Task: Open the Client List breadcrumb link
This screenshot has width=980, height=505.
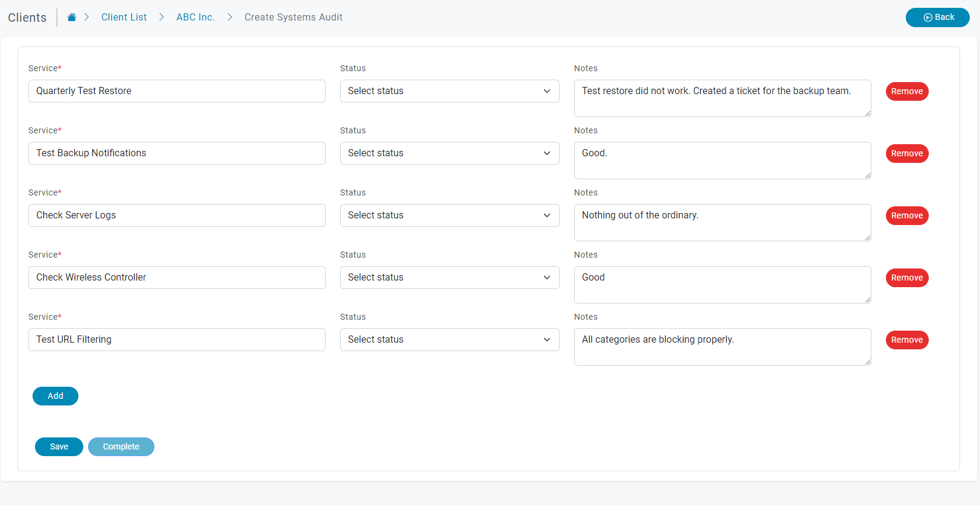Action: pyautogui.click(x=124, y=17)
